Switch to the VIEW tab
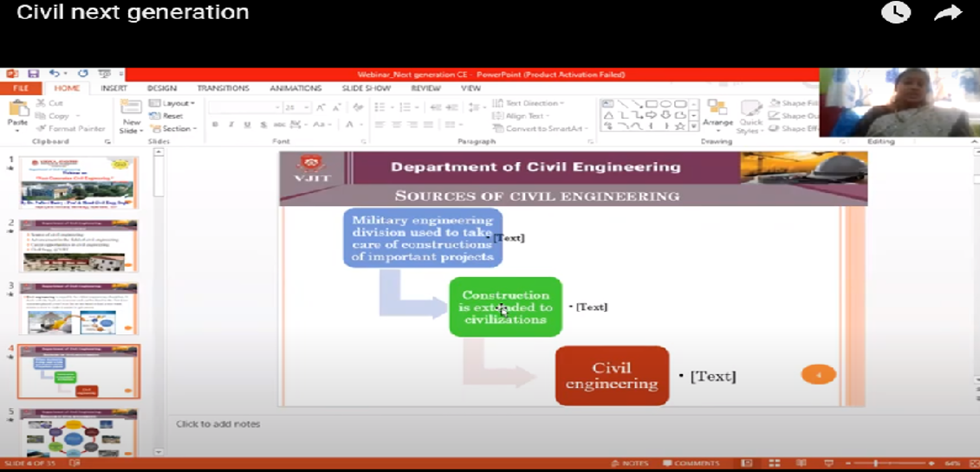The height and width of the screenshot is (472, 980). (471, 88)
